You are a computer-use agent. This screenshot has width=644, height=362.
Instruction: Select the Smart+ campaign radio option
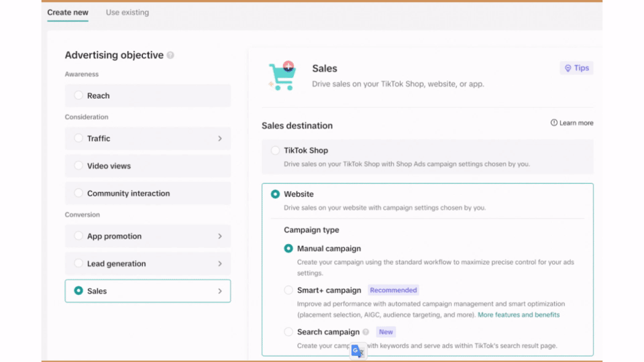coord(288,290)
